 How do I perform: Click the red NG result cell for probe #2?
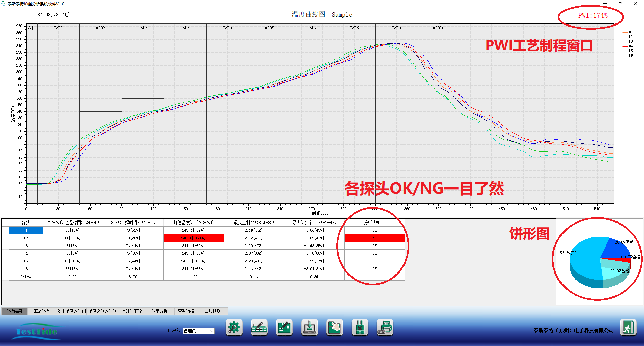(x=374, y=238)
